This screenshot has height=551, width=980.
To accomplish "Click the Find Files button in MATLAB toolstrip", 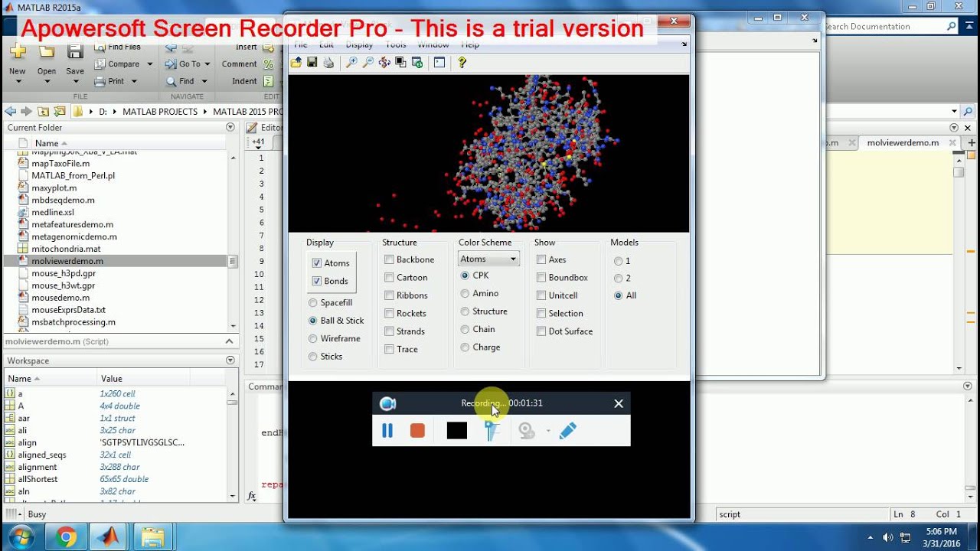I will click(x=117, y=47).
